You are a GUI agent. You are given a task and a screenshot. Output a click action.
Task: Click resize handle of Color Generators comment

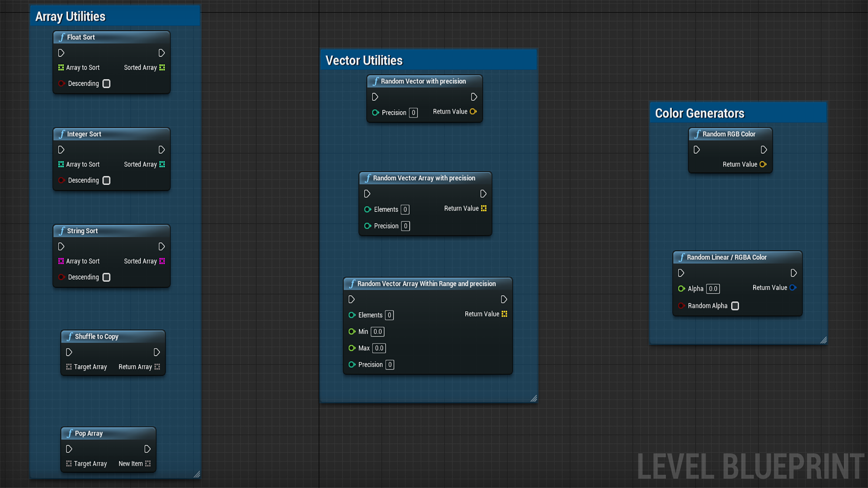pos(823,340)
